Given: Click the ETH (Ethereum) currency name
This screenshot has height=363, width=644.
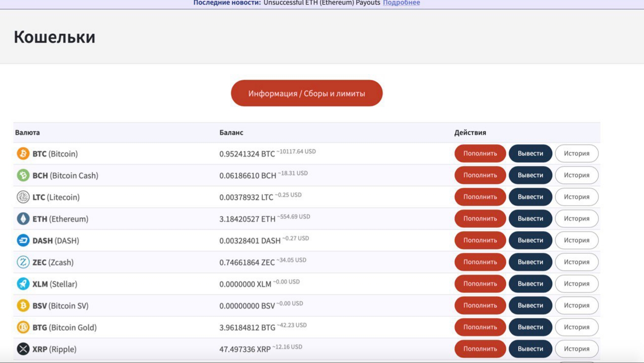Looking at the screenshot, I should click(60, 219).
